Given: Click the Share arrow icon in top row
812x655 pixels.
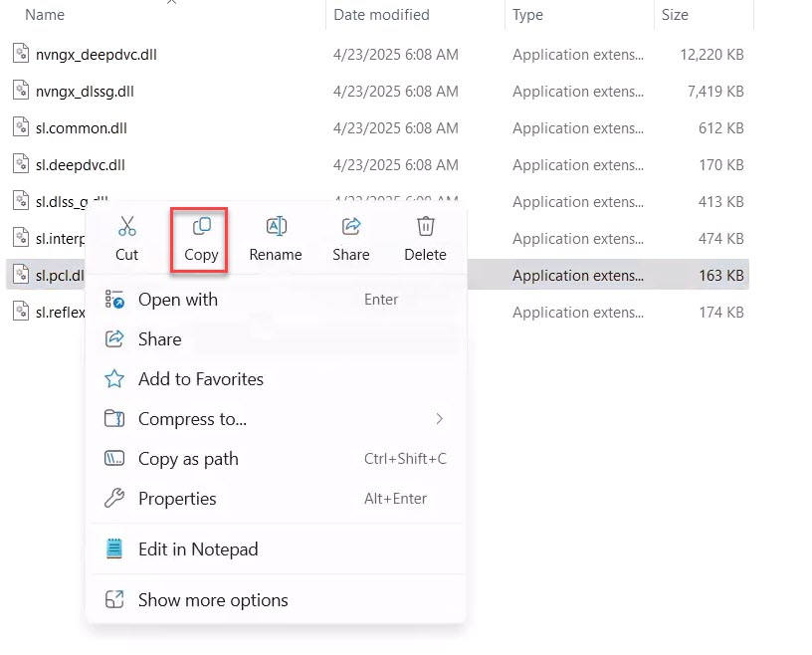Looking at the screenshot, I should coord(350,227).
